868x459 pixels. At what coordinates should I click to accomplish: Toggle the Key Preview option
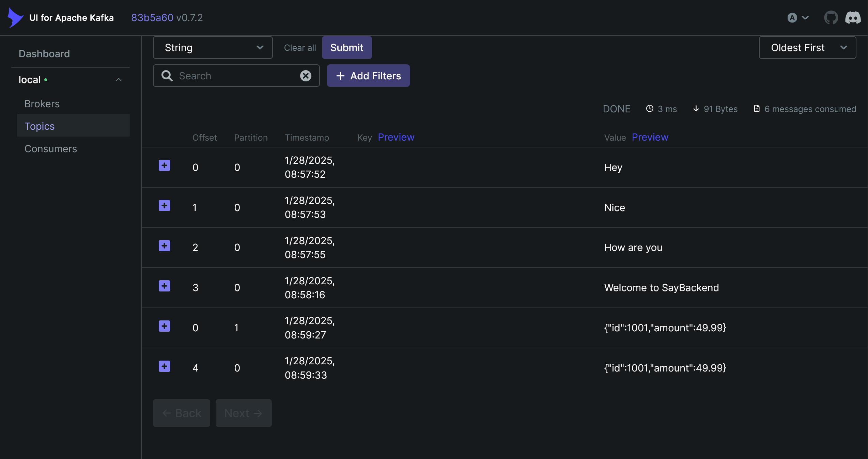click(x=396, y=137)
